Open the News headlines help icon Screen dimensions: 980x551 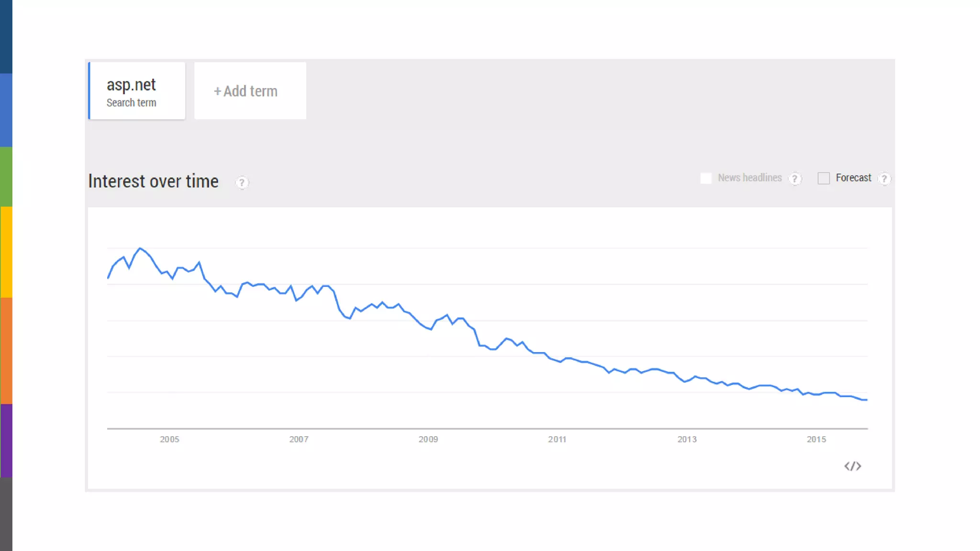[x=795, y=179]
